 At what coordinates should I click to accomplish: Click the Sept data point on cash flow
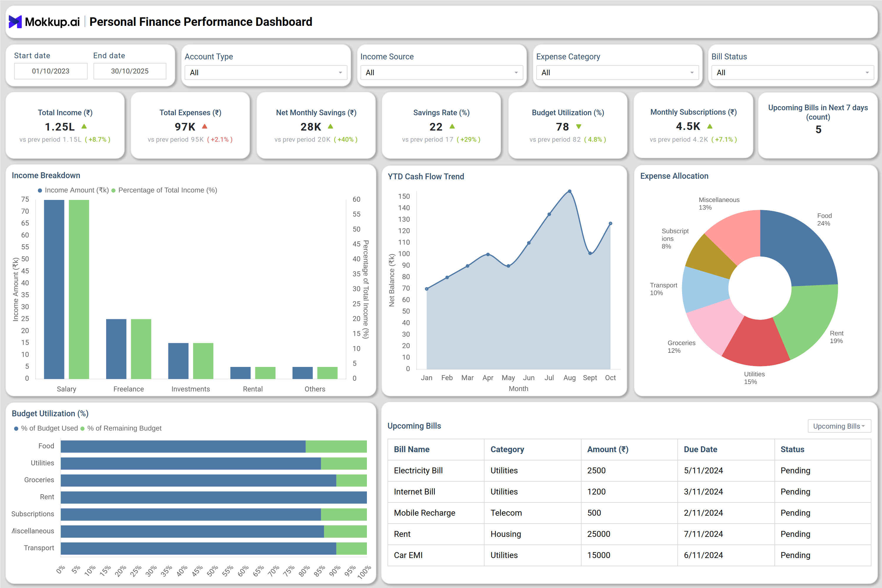tap(590, 253)
